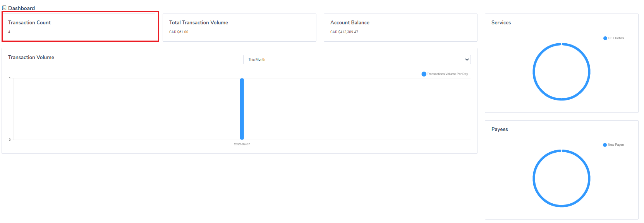644x223 pixels.
Task: Click the Payees donut chart ring
Action: point(534,179)
